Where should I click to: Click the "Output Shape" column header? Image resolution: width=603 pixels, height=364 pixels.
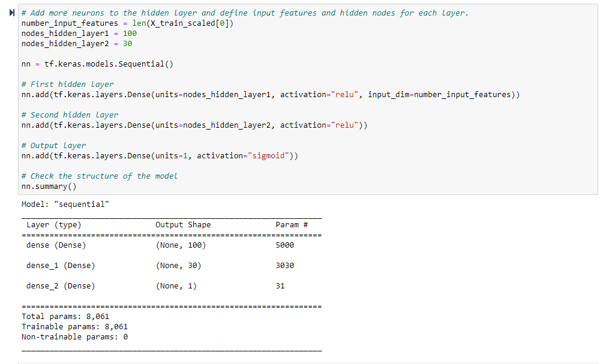183,225
